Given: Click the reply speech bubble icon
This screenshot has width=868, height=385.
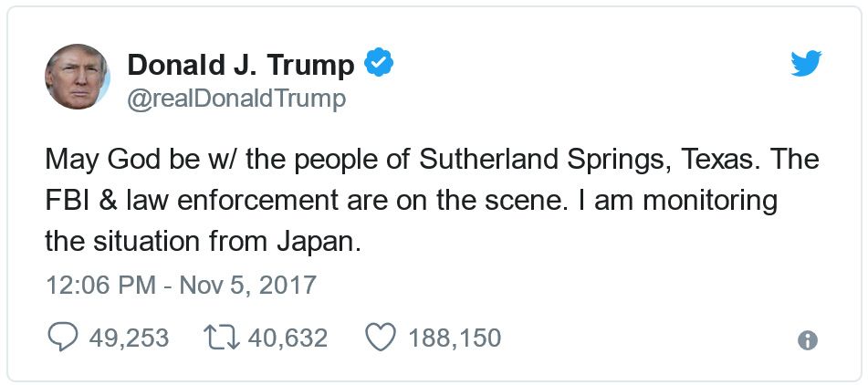Looking at the screenshot, I should 62,338.
